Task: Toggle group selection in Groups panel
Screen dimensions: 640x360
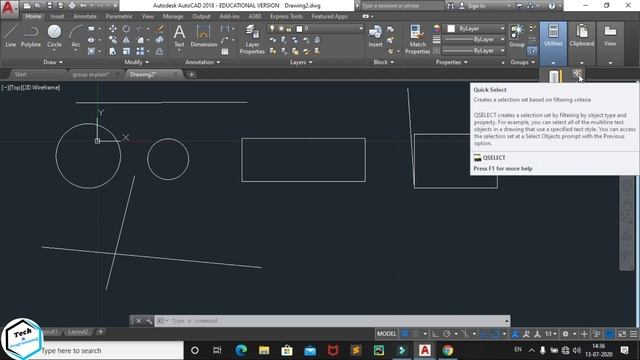Action: click(532, 51)
